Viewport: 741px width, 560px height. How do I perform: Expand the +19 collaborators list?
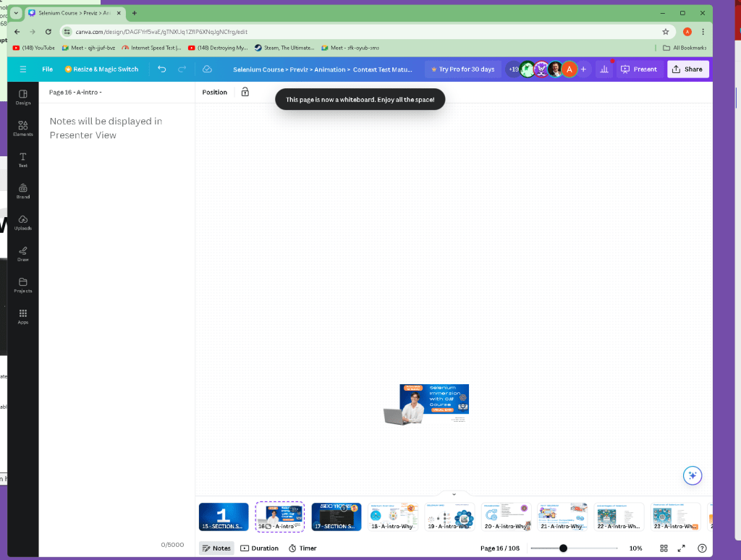pyautogui.click(x=513, y=69)
